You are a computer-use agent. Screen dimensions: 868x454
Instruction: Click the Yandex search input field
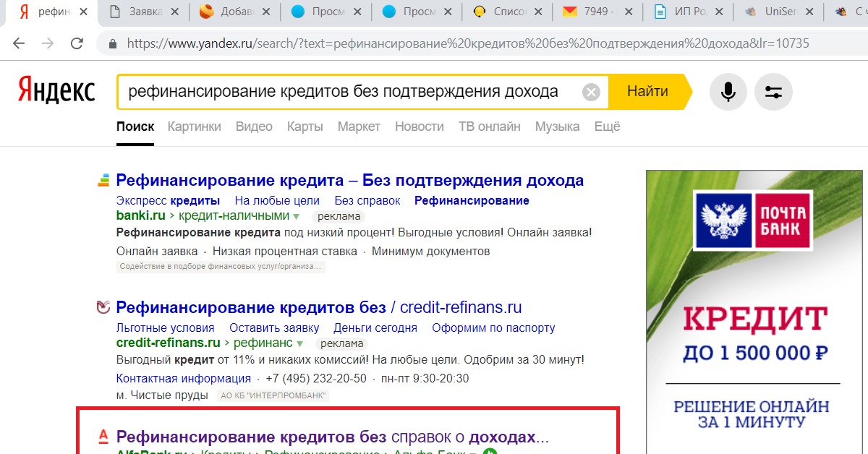[x=347, y=92]
